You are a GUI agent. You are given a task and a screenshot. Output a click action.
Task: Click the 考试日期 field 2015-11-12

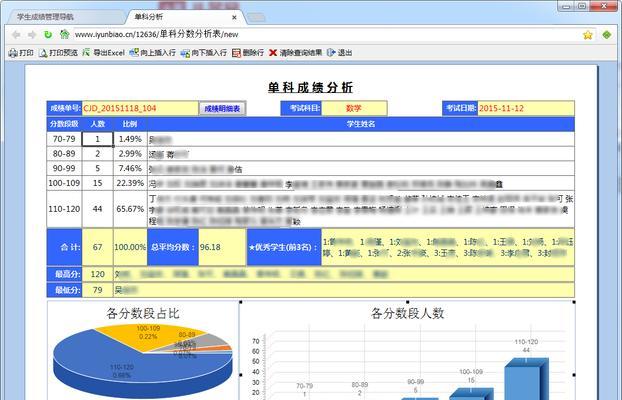526,108
